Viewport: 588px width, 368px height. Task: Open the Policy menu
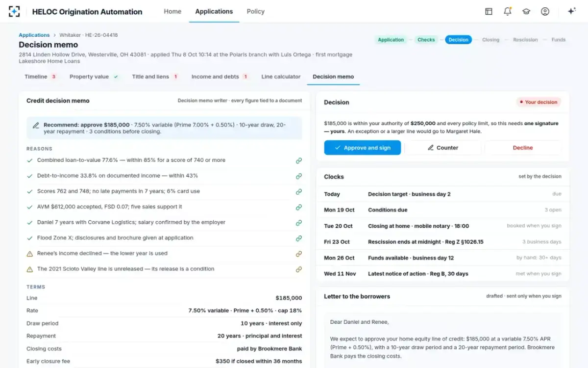[256, 11]
